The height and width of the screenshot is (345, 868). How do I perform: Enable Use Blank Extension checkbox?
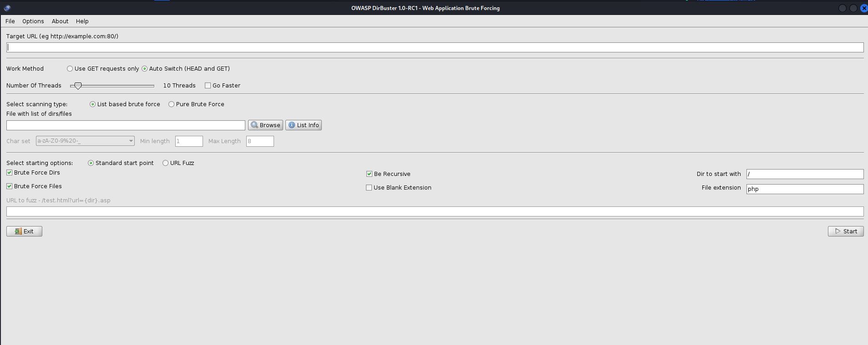tap(369, 188)
